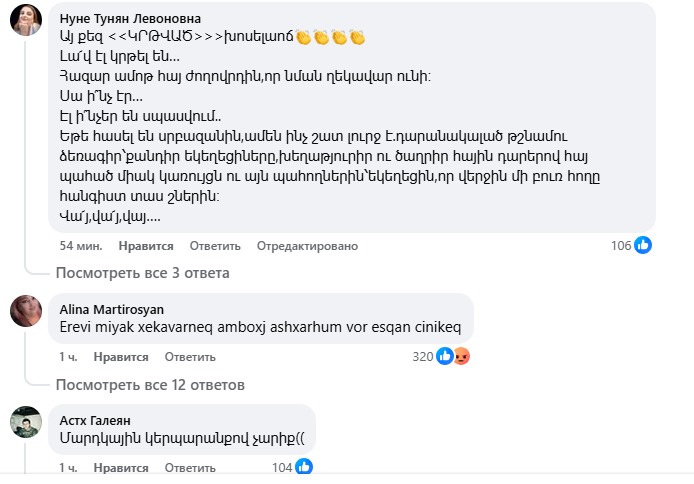Click like reaction icon showing 106

(643, 245)
